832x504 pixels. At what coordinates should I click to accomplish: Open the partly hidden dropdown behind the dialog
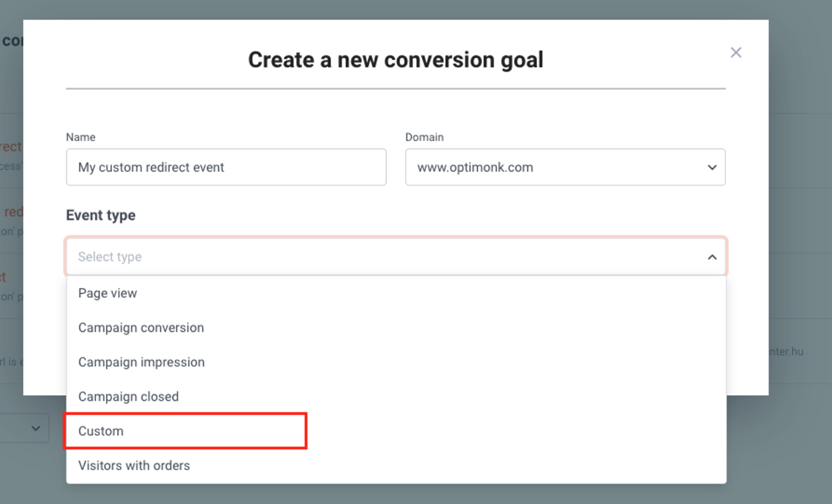click(24, 428)
